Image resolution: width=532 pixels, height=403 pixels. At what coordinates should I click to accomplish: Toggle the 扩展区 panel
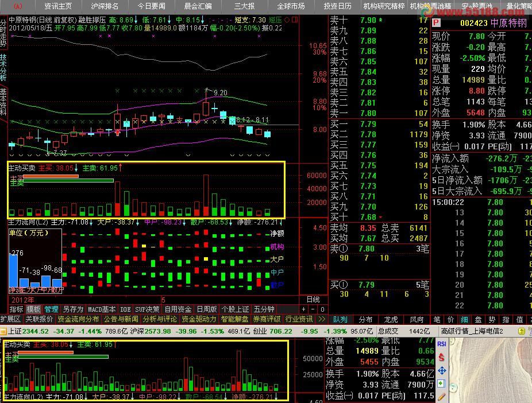click(x=10, y=319)
